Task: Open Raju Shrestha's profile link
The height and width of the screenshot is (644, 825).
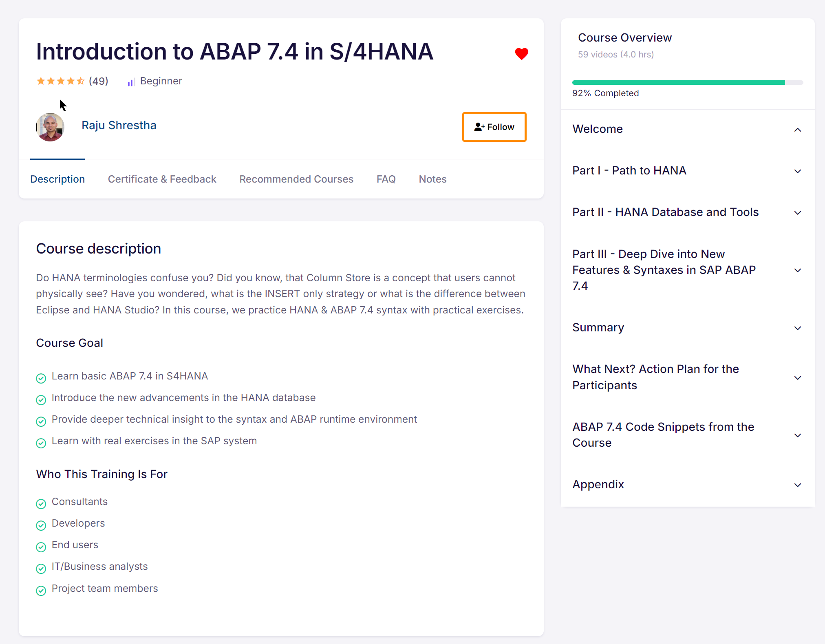Action: click(119, 126)
